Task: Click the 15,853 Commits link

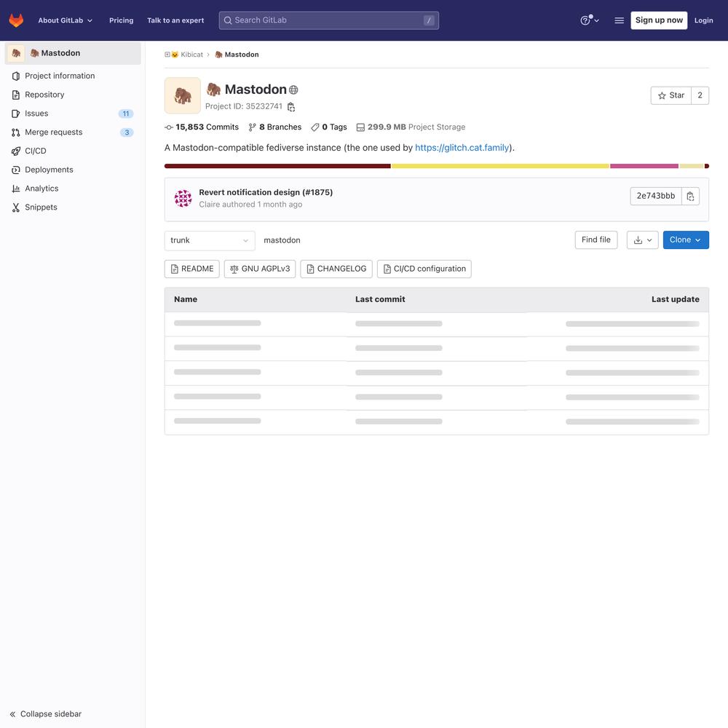Action: click(x=202, y=127)
